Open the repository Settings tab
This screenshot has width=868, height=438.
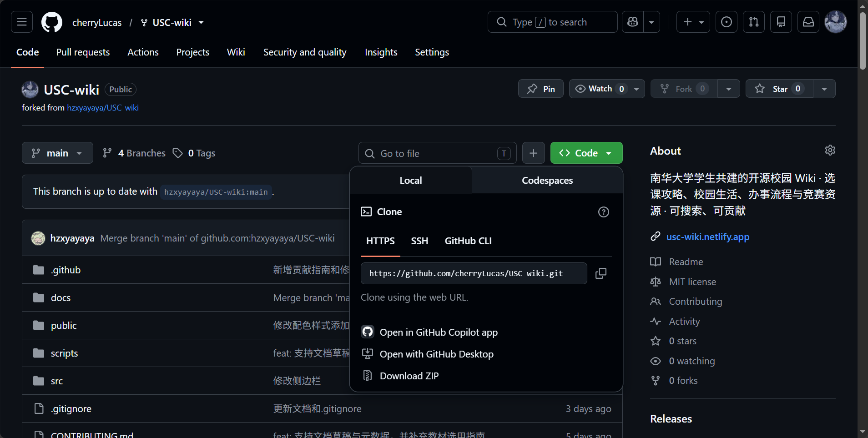click(432, 52)
